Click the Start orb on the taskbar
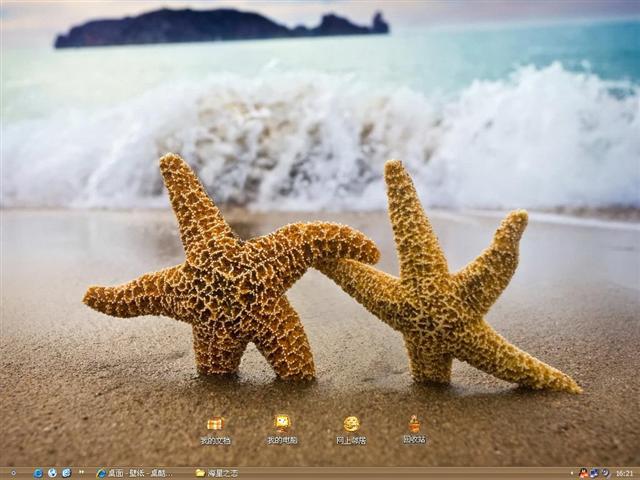Screen dimensions: 640x480 [x=13, y=473]
